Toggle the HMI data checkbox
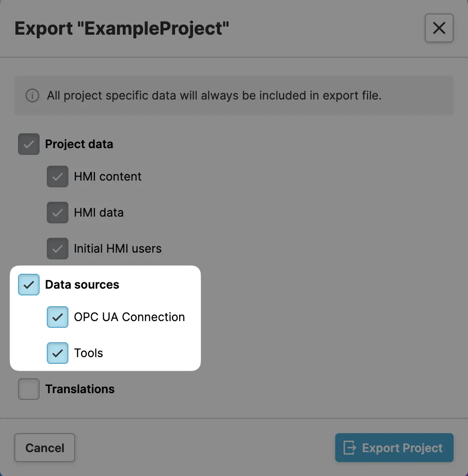The width and height of the screenshot is (468, 476). (x=58, y=213)
